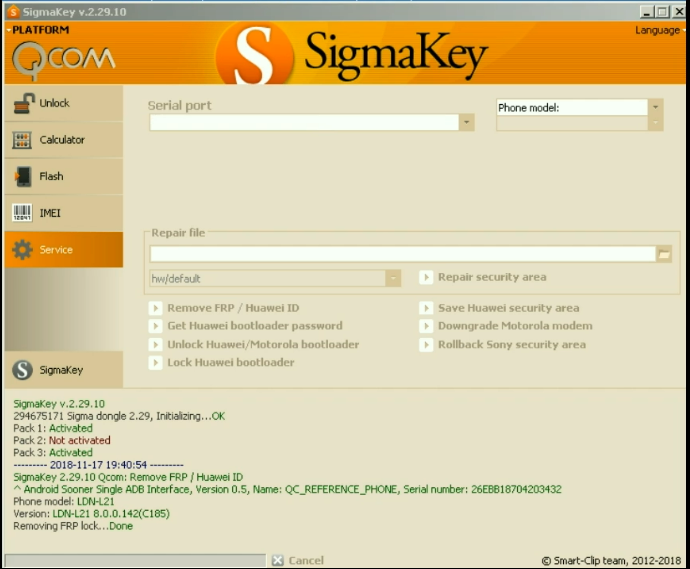Click the Cancel button label
This screenshot has width=690, height=569.
click(x=306, y=561)
